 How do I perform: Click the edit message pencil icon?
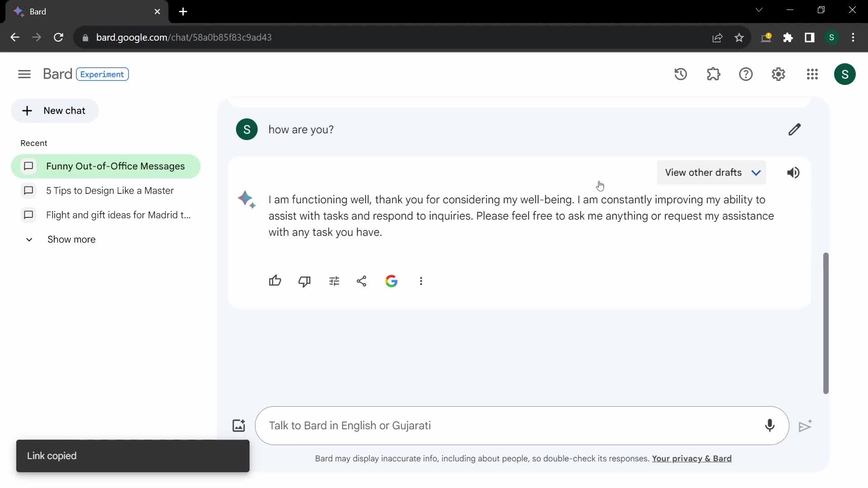[795, 129]
